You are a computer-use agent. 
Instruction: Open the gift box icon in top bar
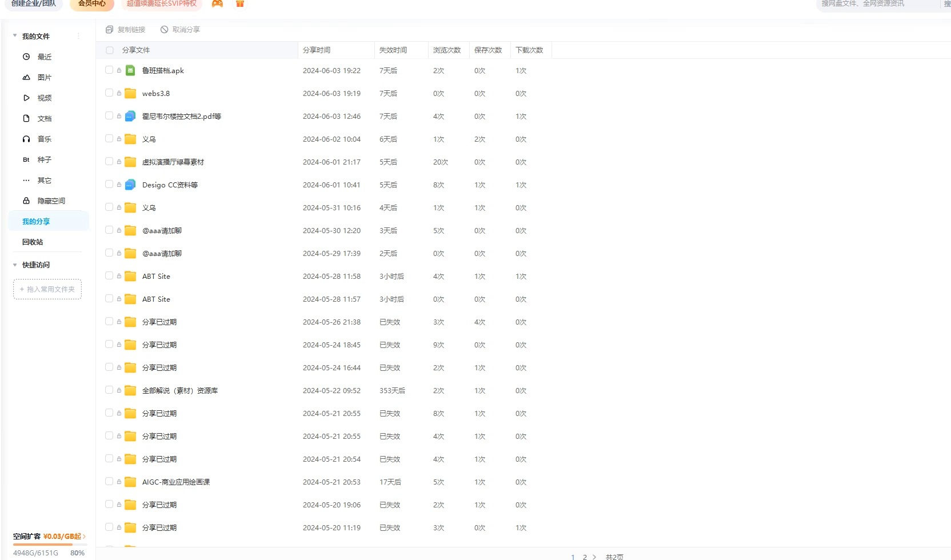pyautogui.click(x=240, y=3)
